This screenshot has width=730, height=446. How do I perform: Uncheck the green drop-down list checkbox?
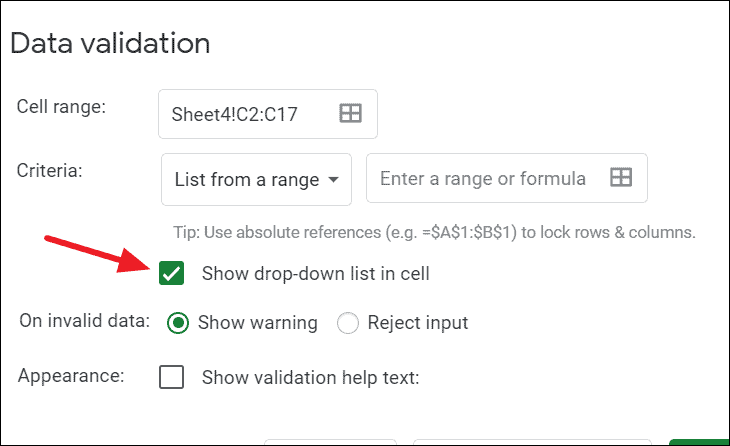pyautogui.click(x=172, y=272)
